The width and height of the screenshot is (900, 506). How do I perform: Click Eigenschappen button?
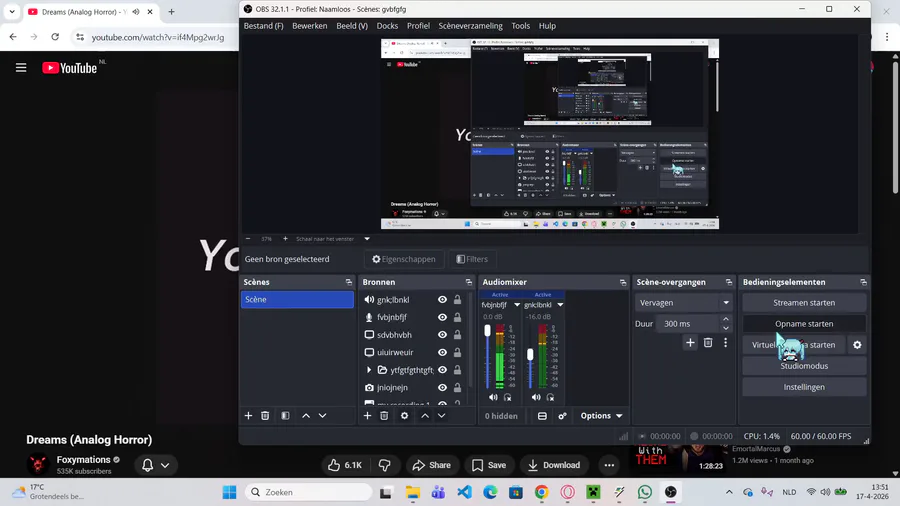[x=404, y=259]
